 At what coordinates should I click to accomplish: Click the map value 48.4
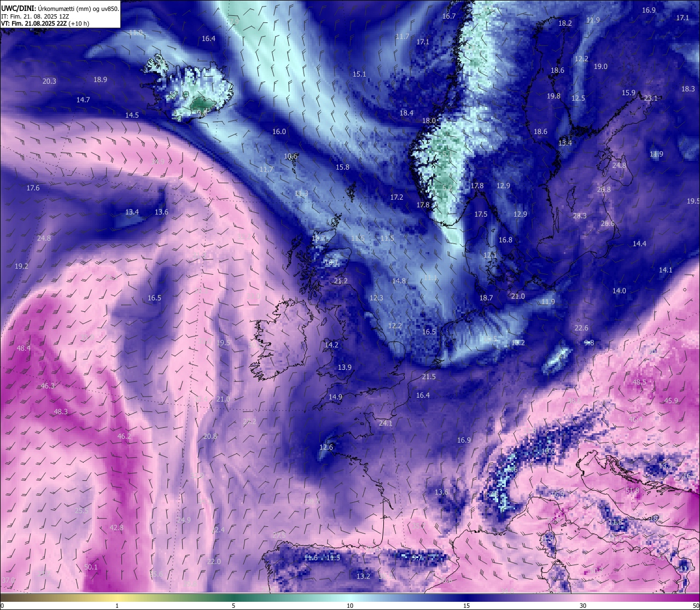pyautogui.click(x=24, y=348)
